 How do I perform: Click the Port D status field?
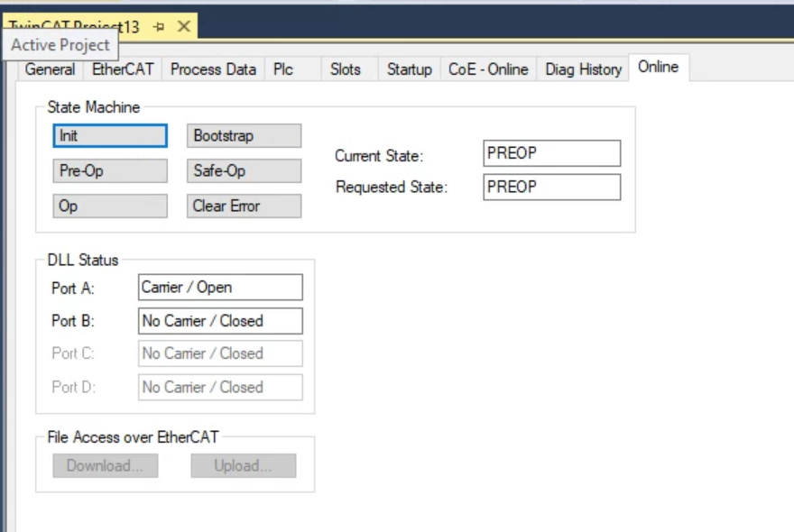pyautogui.click(x=220, y=387)
